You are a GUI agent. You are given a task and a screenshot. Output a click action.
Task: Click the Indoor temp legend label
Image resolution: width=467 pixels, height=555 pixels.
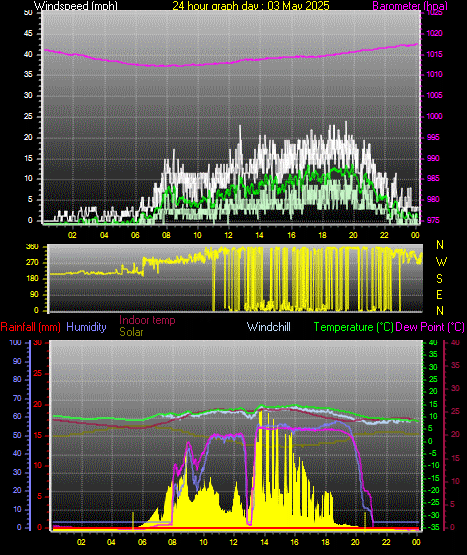147,320
